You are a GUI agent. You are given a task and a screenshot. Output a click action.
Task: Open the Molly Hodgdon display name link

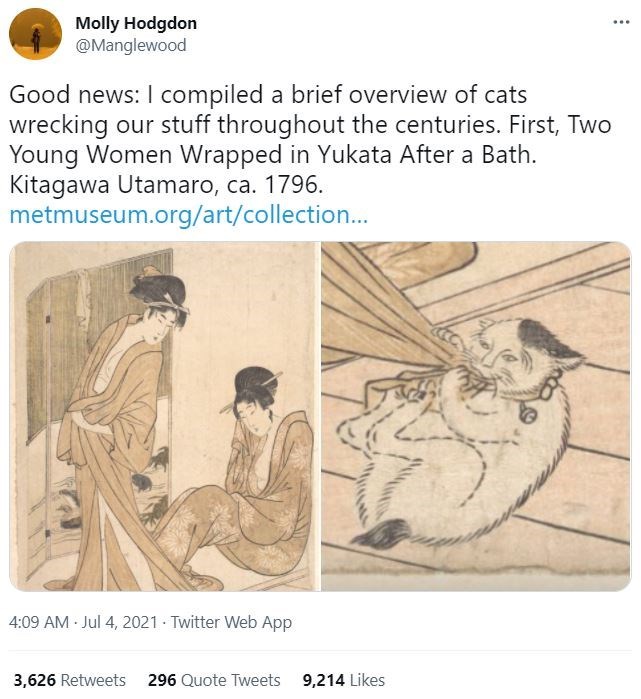point(136,23)
